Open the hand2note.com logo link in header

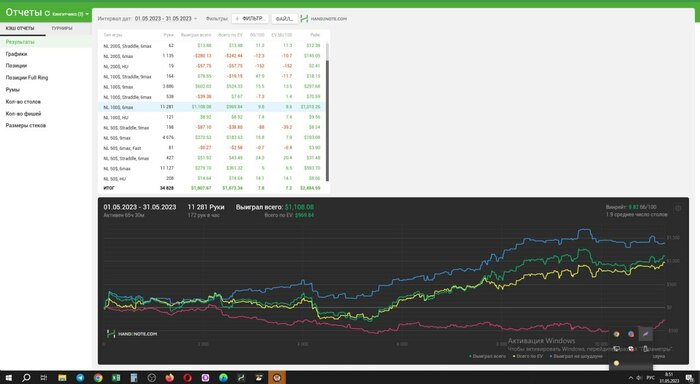tap(324, 19)
